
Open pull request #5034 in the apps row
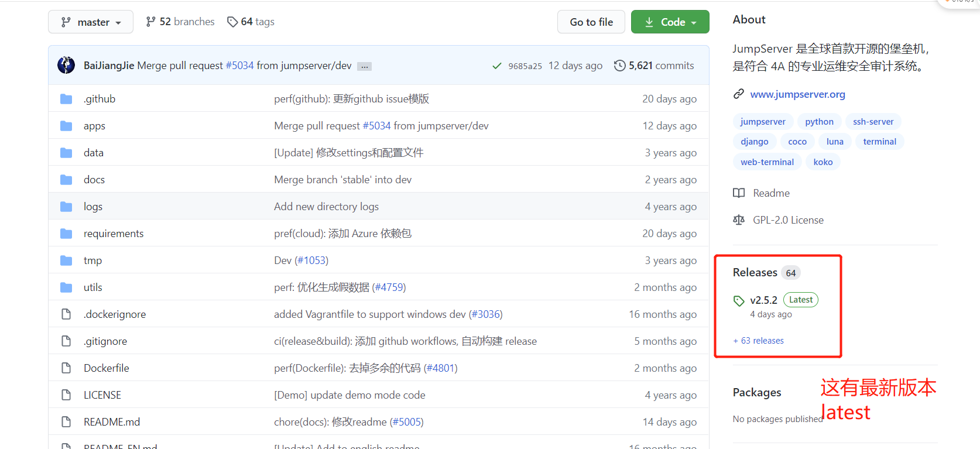pyautogui.click(x=376, y=126)
